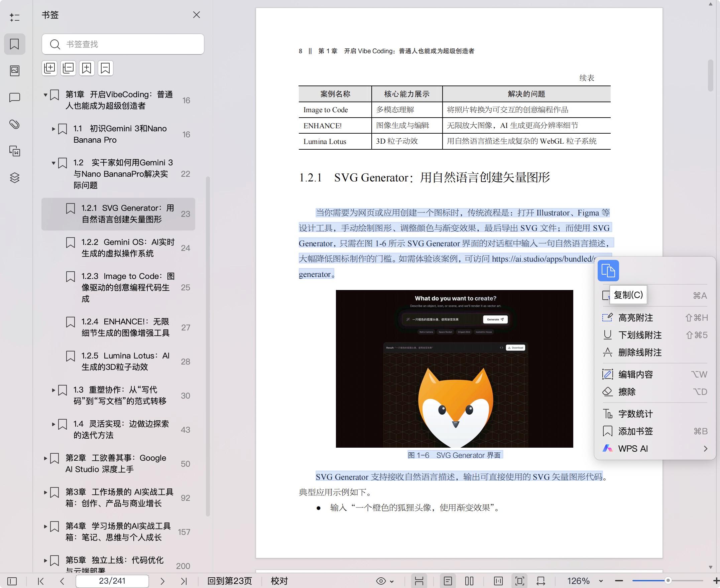Viewport: 720px width, 588px height.
Task: Toggle page gap view icon in status bar
Action: point(419,581)
